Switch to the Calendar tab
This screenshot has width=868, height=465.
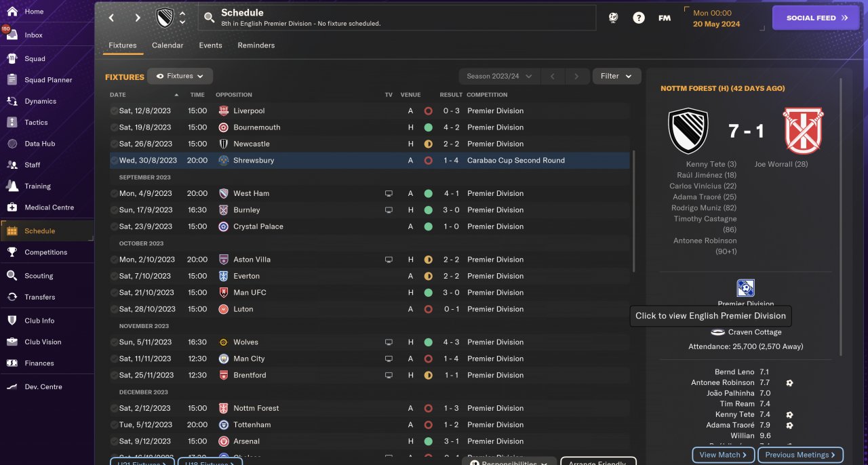(167, 45)
